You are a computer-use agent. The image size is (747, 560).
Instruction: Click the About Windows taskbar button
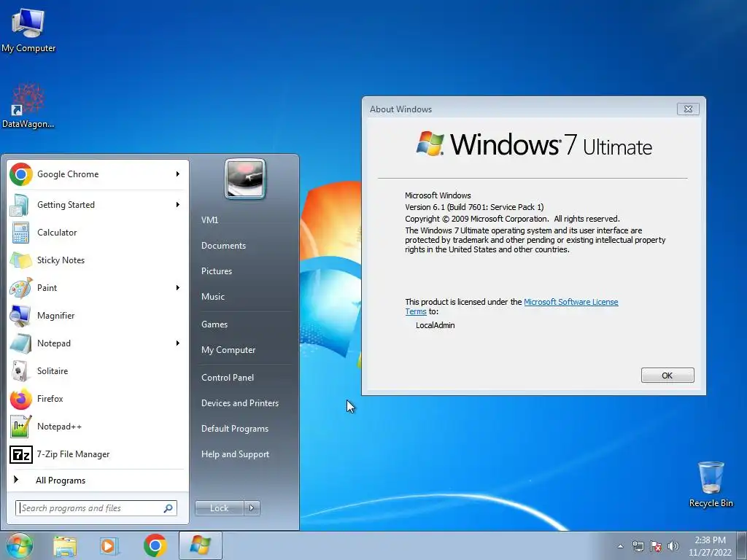(200, 545)
